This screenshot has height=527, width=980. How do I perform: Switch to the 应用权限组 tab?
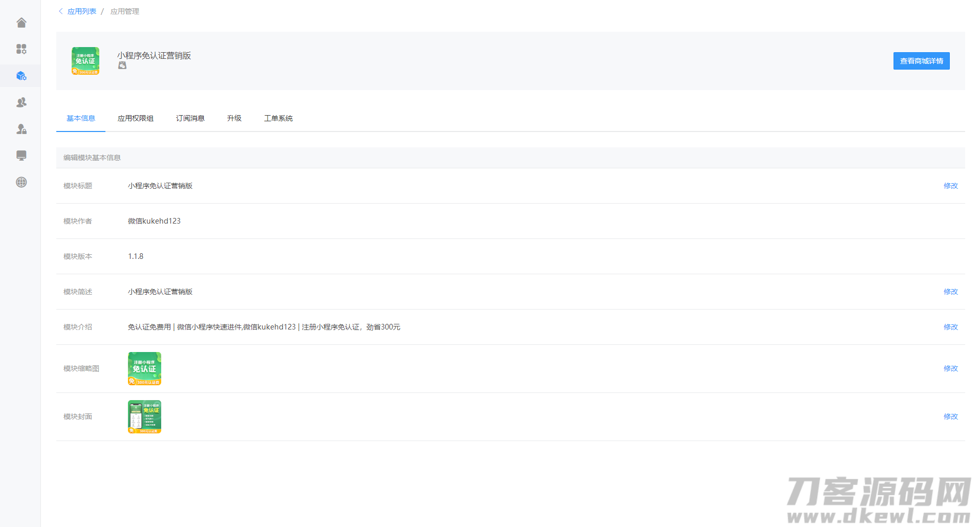[136, 118]
